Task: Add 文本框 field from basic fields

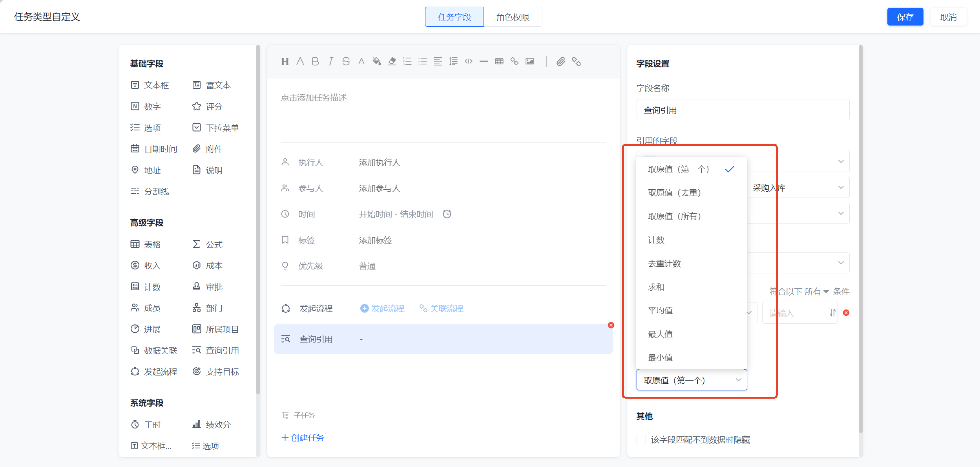Action: (x=150, y=85)
